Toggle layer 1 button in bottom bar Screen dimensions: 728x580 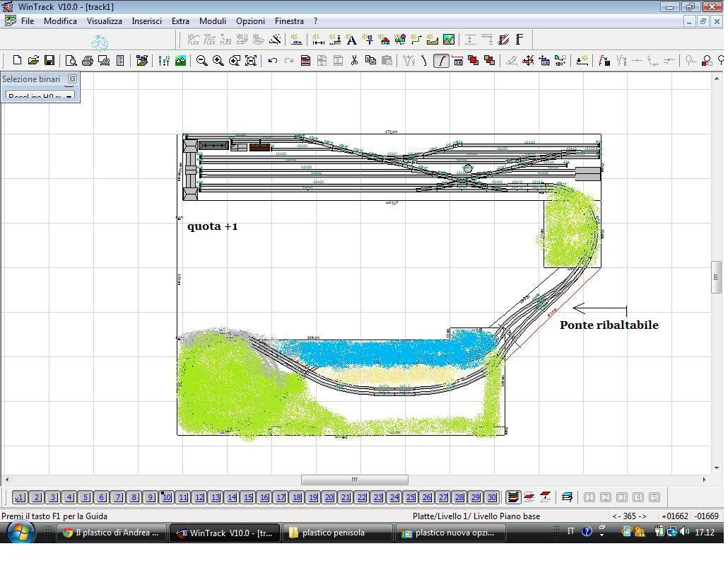tap(19, 497)
